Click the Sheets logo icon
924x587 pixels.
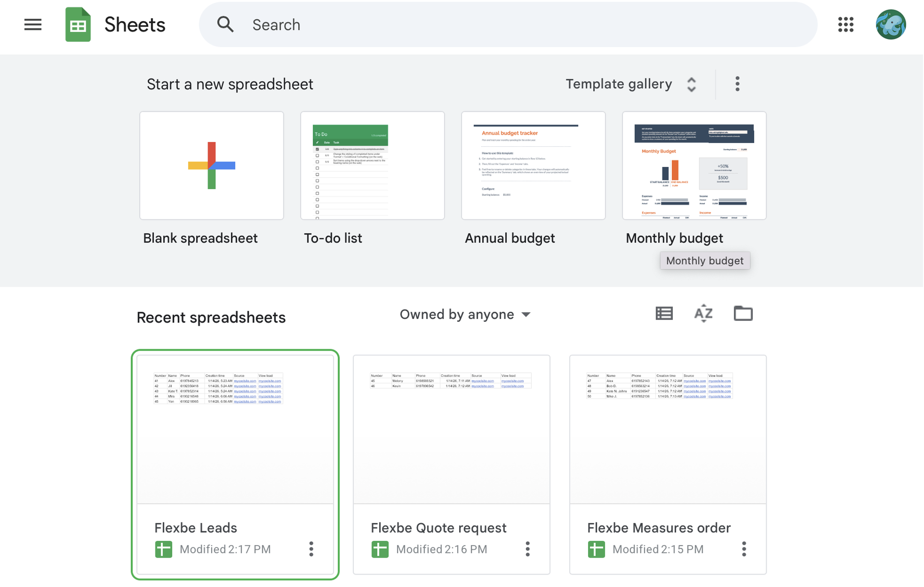click(78, 25)
